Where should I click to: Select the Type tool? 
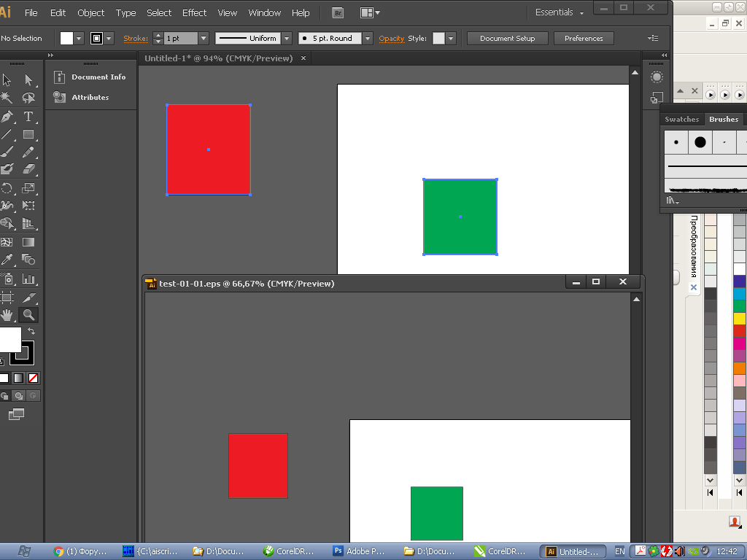coord(28,117)
